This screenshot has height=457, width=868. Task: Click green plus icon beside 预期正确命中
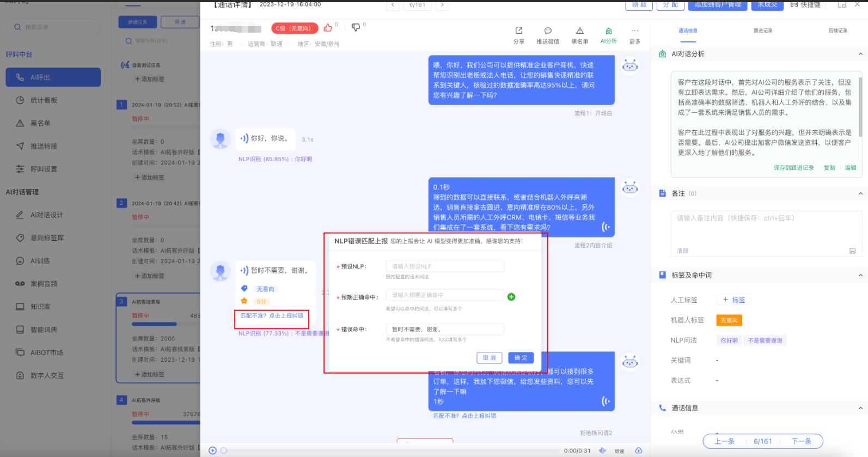(511, 297)
